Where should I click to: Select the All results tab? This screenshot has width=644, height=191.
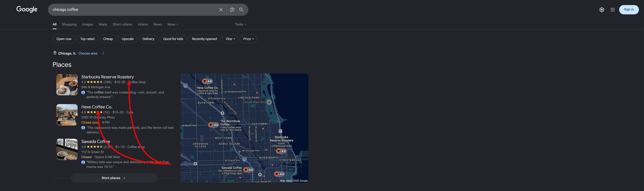[x=54, y=24]
